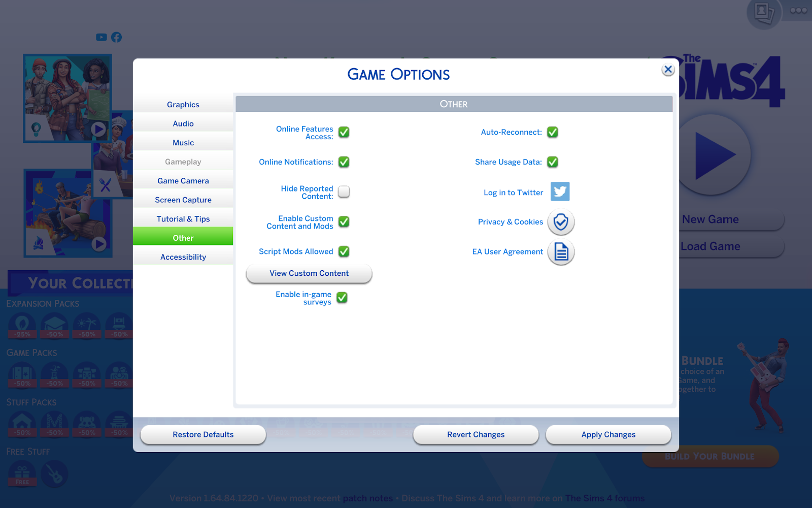
Task: Play the camping pack trailer video
Action: coord(99,244)
